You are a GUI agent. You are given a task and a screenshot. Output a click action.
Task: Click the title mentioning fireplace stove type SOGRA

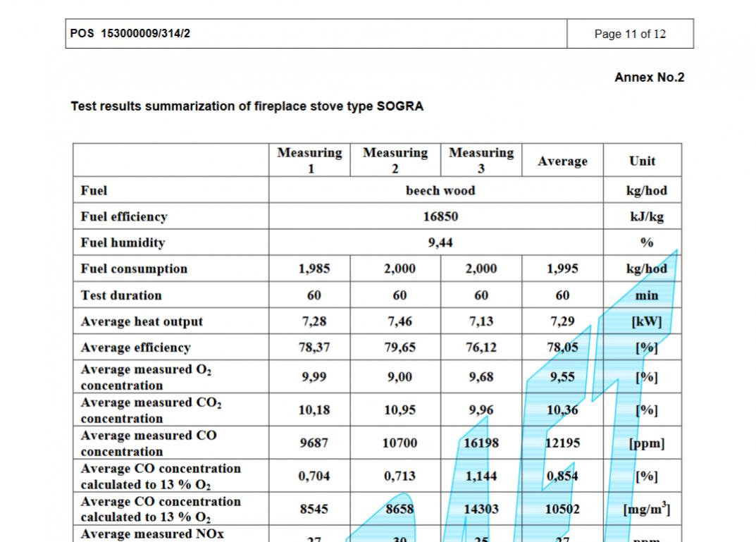click(247, 106)
